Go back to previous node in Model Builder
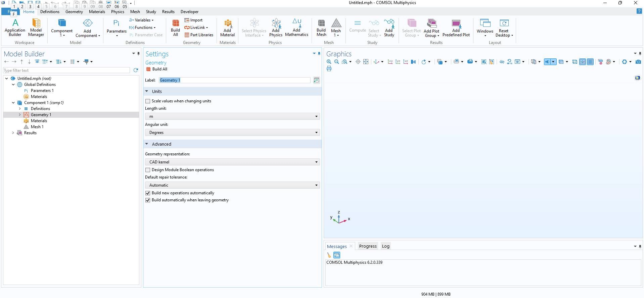The image size is (644, 298). pos(6,62)
